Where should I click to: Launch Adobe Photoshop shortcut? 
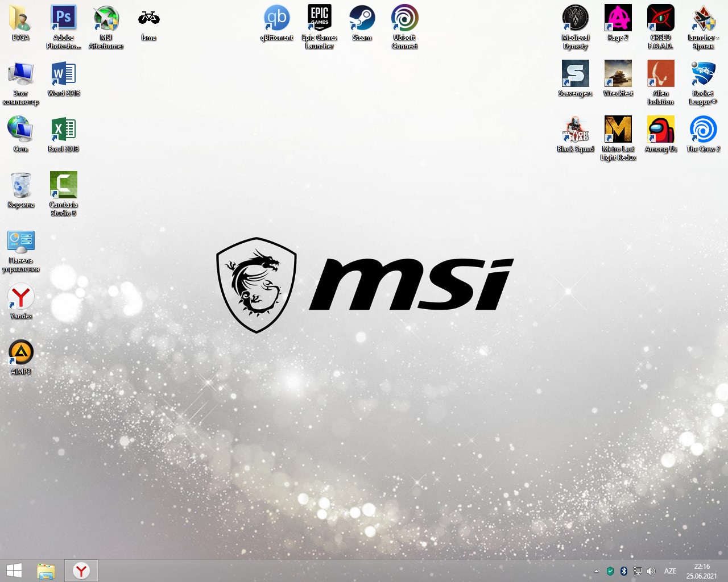64,27
